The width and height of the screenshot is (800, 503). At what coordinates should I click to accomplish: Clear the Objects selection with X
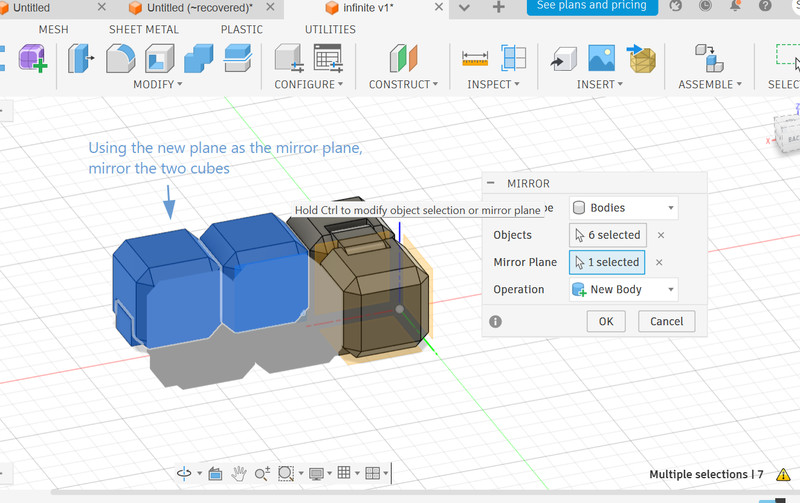tap(661, 235)
